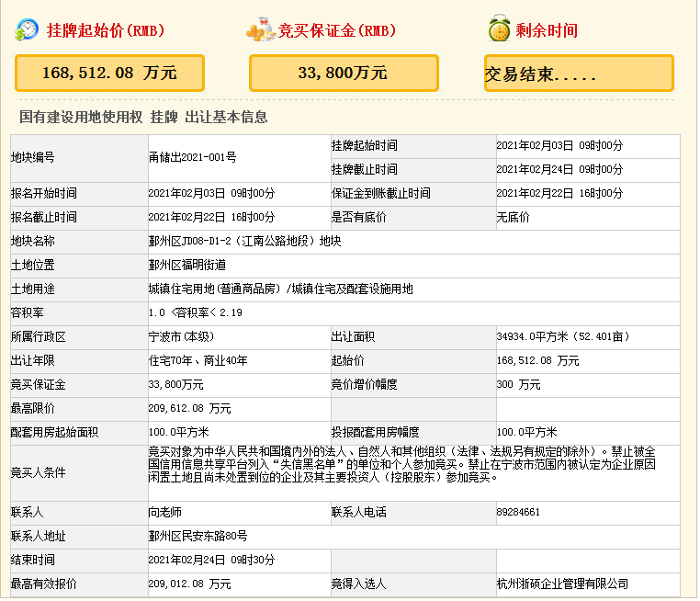Click the 竞买保证金(RMB) heading

(337, 30)
